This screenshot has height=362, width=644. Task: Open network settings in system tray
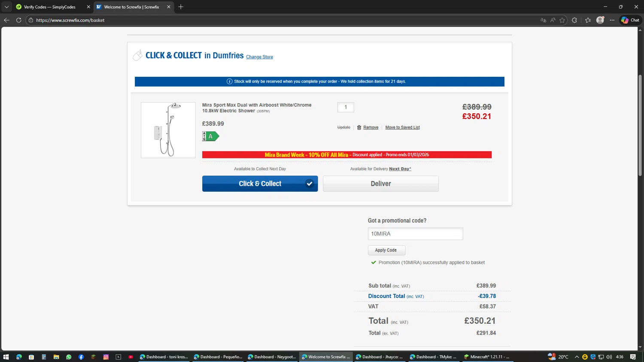point(601,357)
